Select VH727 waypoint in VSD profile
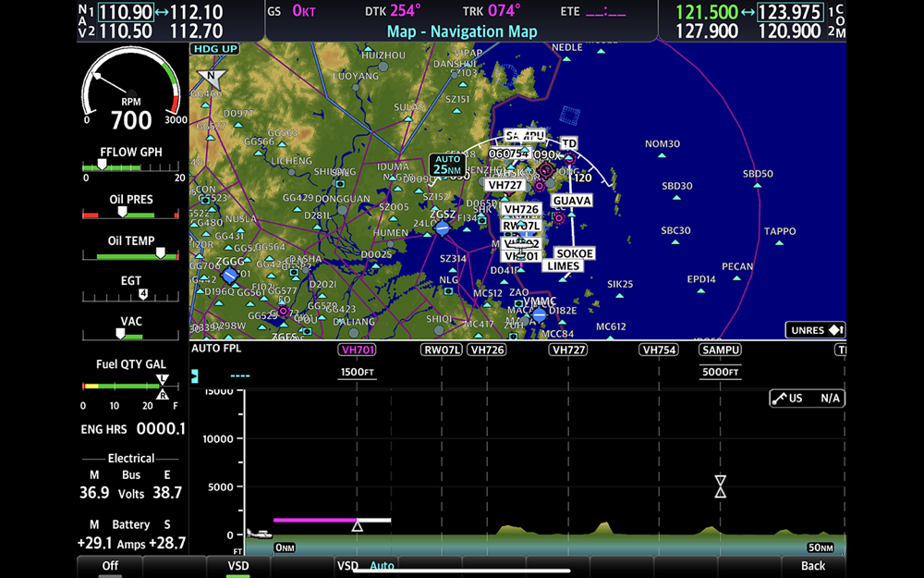This screenshot has width=924, height=578. 568,350
